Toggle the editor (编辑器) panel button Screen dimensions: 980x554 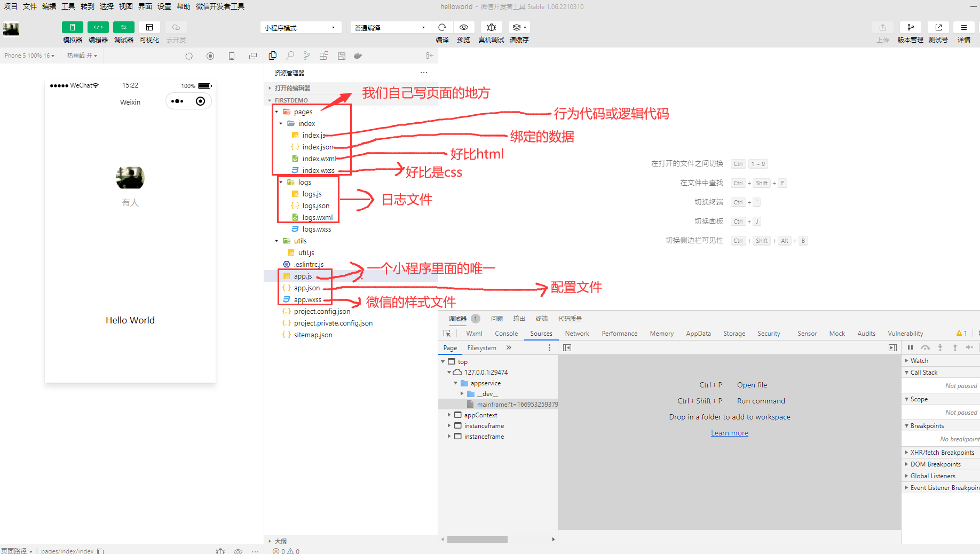click(x=98, y=27)
